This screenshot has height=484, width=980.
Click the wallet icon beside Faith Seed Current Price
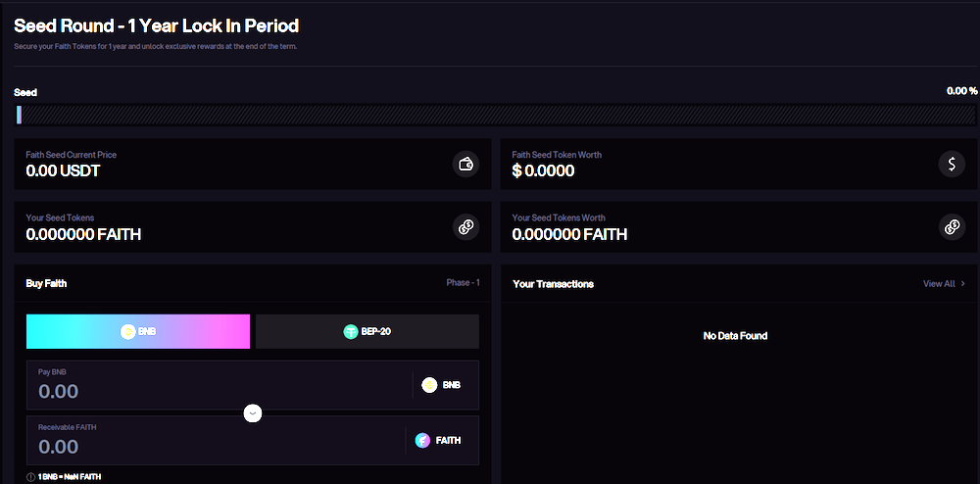tap(465, 165)
